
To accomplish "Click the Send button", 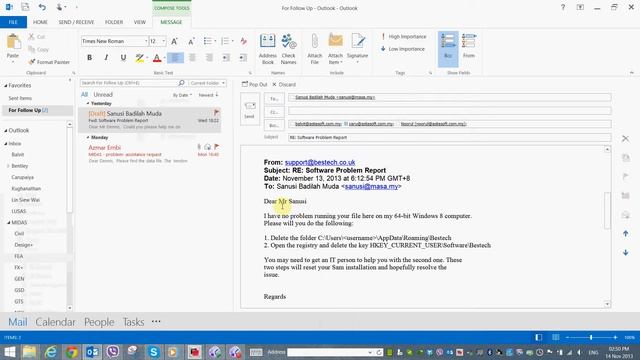I will (x=249, y=109).
